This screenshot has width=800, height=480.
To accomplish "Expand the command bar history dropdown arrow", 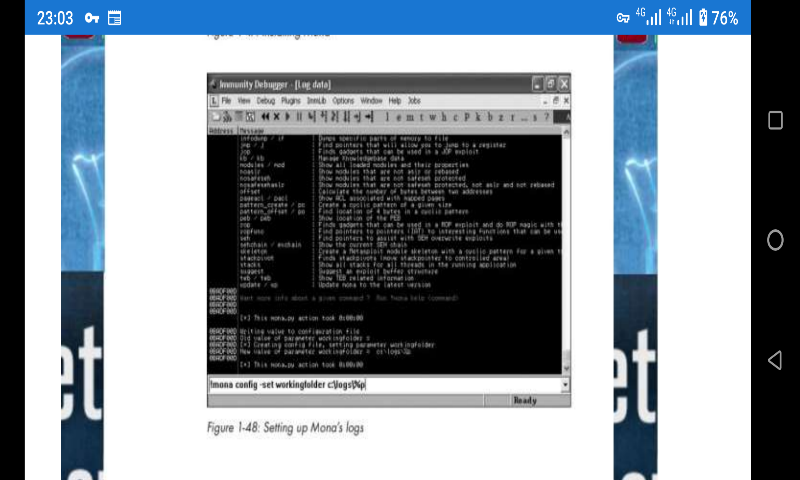I will click(565, 385).
